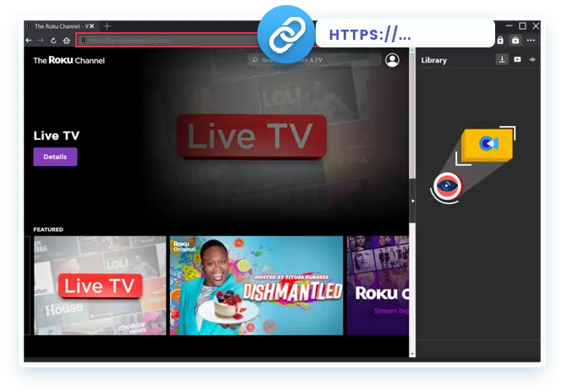
Task: Click the Roku search field
Action: click(314, 59)
